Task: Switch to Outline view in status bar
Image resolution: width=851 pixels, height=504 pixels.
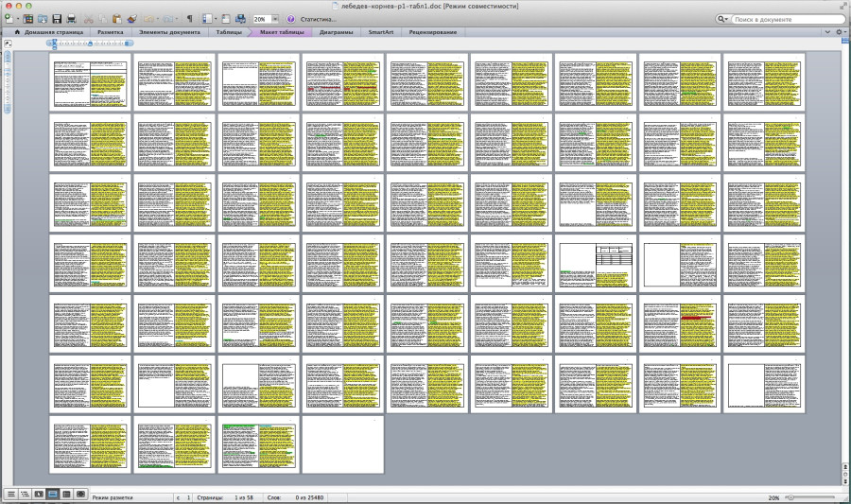Action: tap(25, 495)
